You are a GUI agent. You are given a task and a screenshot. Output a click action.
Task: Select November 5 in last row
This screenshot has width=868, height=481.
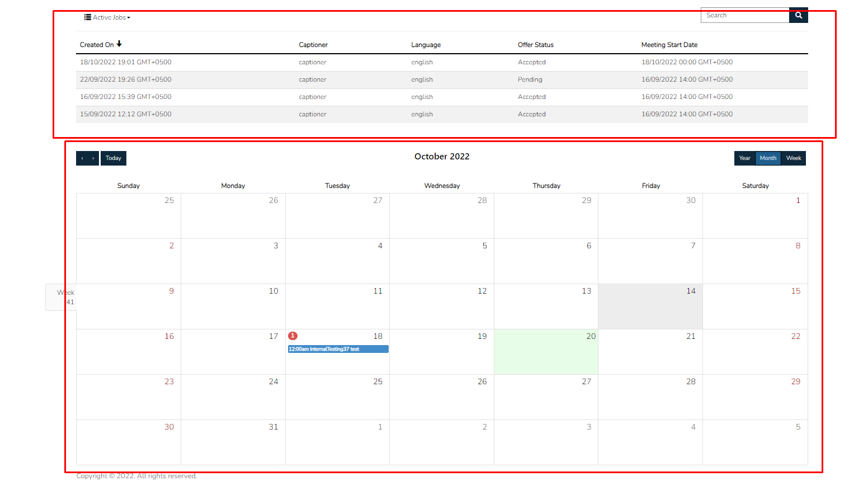click(755, 442)
